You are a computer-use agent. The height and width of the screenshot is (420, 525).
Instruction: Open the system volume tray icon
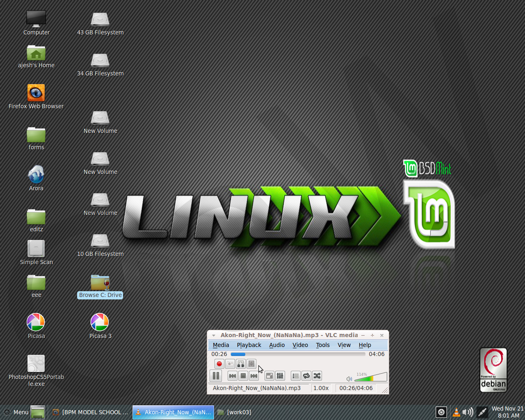tap(468, 412)
